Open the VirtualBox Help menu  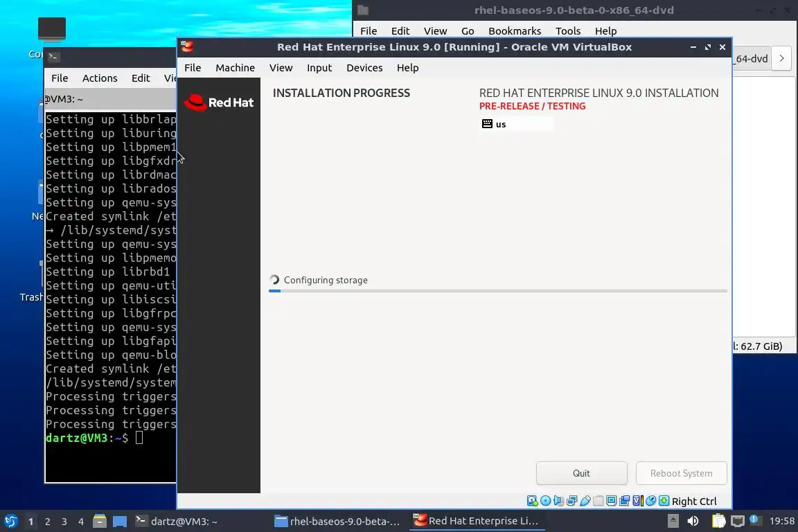pyautogui.click(x=407, y=68)
